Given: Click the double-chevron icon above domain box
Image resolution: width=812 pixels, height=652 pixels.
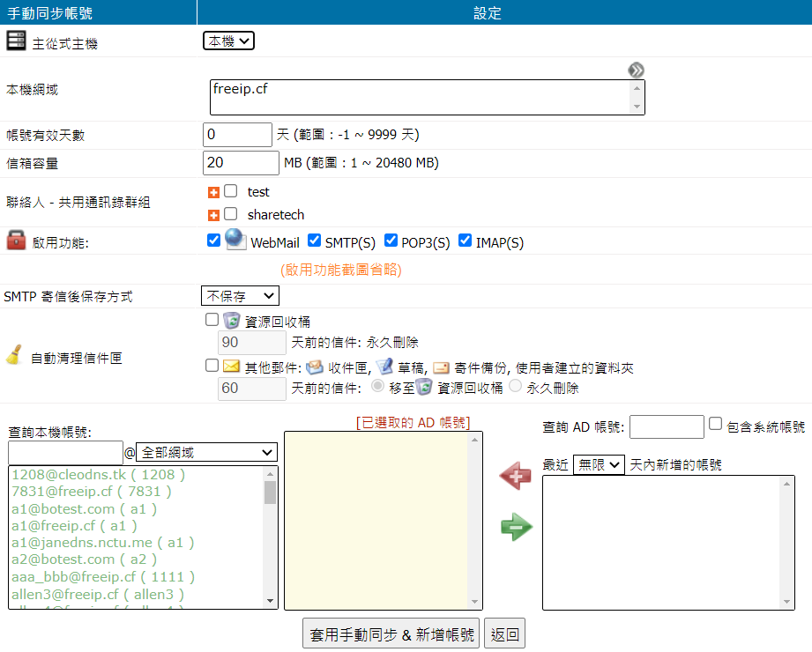Looking at the screenshot, I should [x=636, y=70].
